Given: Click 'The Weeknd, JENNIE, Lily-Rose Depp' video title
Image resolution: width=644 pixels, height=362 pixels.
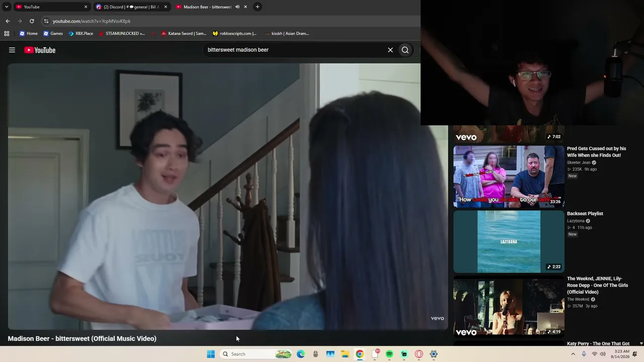Looking at the screenshot, I should (598, 285).
